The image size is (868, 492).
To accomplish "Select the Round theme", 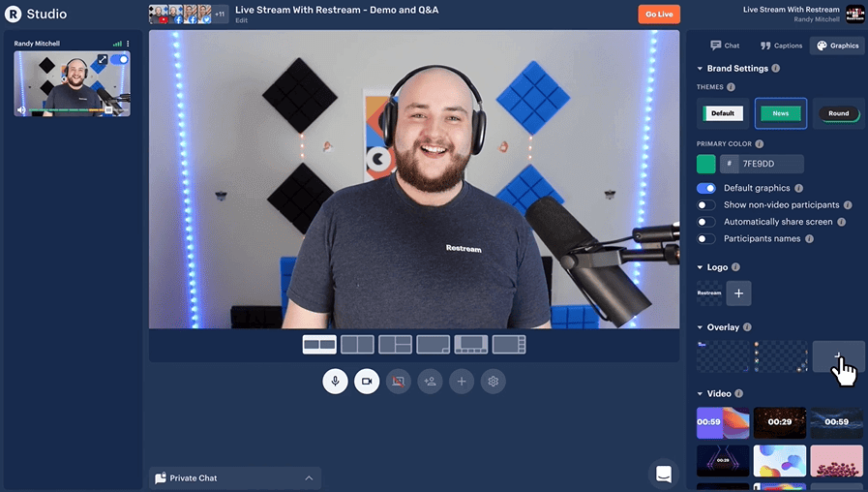I will pos(838,113).
